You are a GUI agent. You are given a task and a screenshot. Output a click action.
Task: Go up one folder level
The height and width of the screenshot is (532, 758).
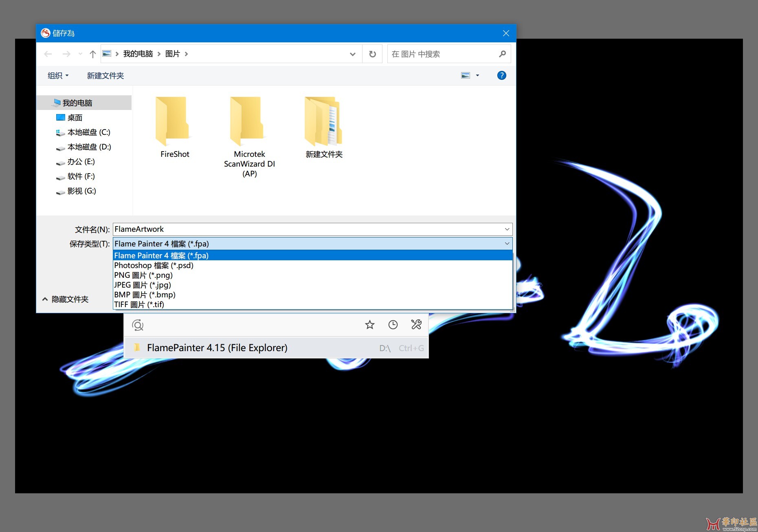(x=93, y=54)
